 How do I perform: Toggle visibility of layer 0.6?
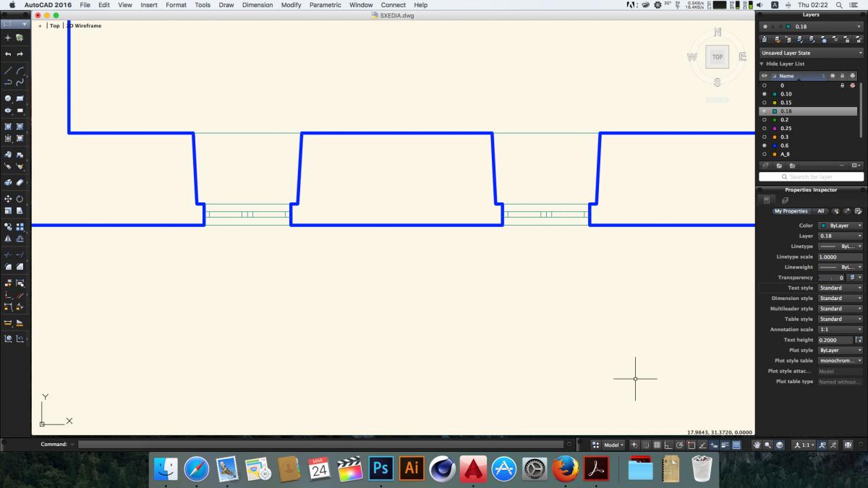pos(765,145)
